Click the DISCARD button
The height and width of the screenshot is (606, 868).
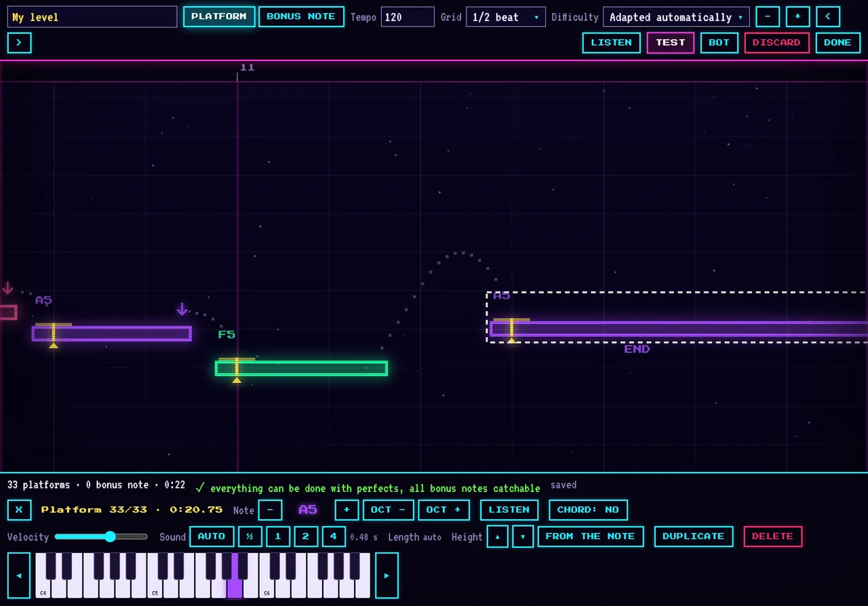776,43
